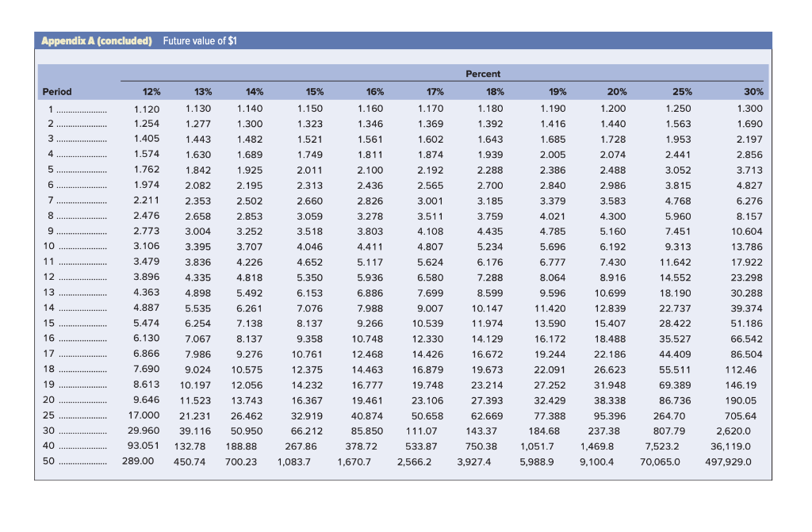Click the value 2,566.2 in the 17% column
The image size is (812, 532).
click(x=414, y=462)
